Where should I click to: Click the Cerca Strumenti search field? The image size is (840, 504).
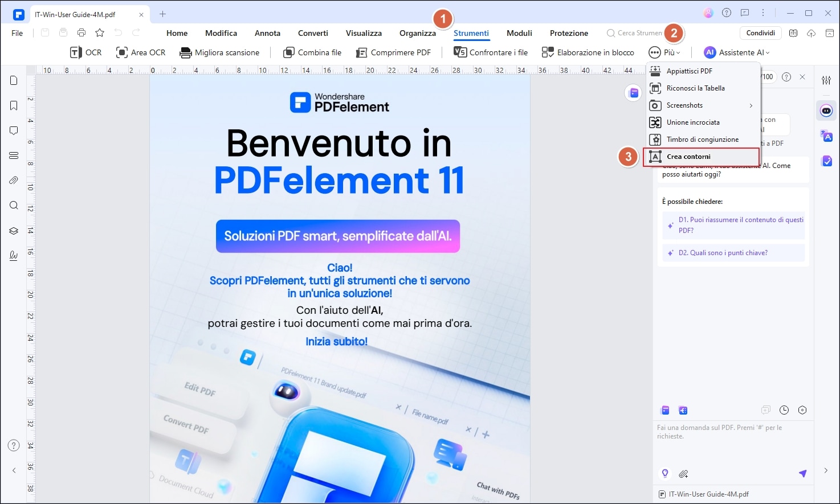tap(635, 33)
